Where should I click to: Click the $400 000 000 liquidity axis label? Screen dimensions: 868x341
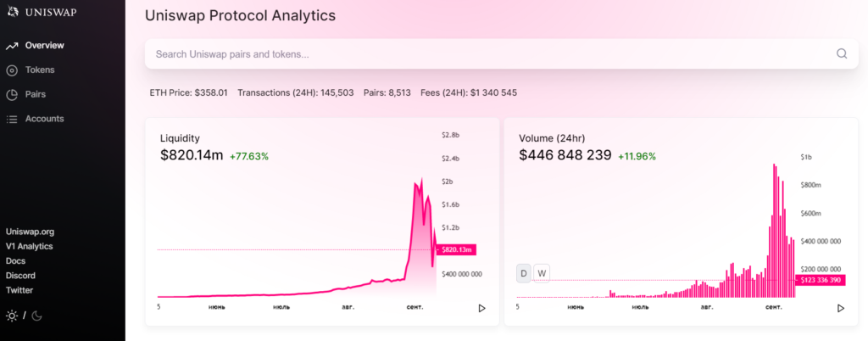click(462, 274)
